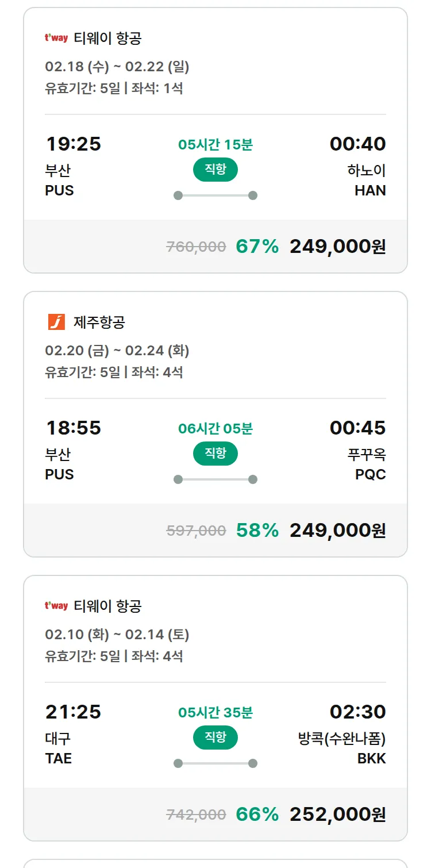Click the route line under 06시간 05분
This screenshot has width=431, height=868.
215,479
